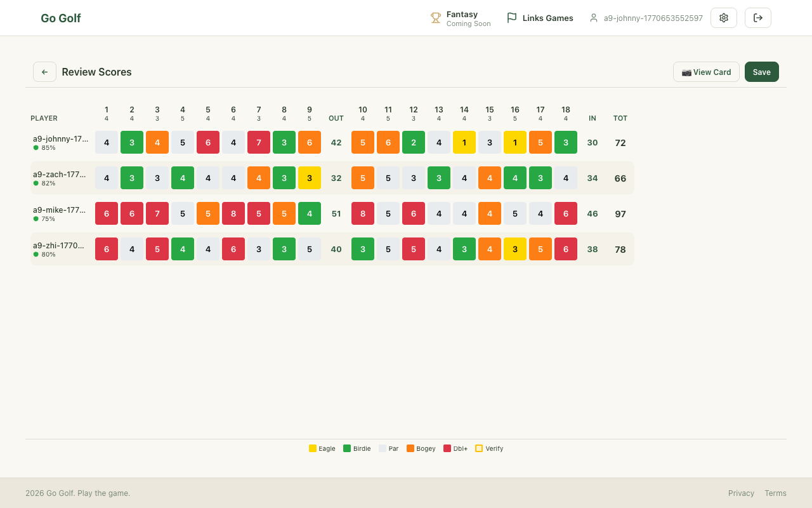
Task: Click a9-johnny's red 7 on hole 7
Action: coord(259,142)
